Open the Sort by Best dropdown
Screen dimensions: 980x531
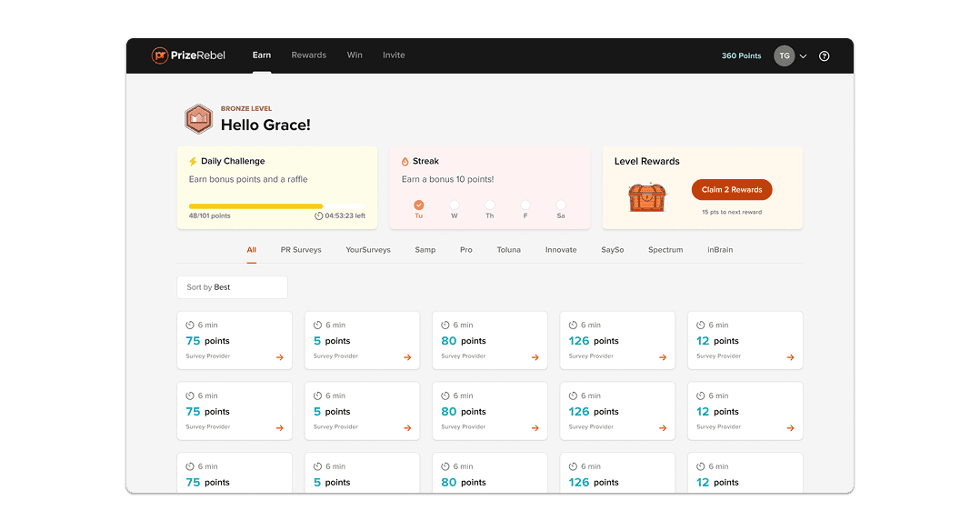[x=233, y=287]
